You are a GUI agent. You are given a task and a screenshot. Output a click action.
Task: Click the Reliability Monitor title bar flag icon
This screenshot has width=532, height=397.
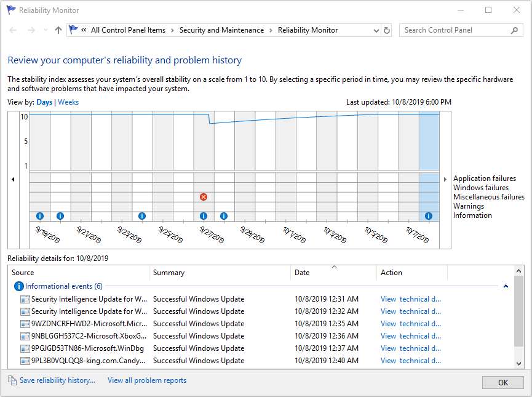(x=11, y=10)
